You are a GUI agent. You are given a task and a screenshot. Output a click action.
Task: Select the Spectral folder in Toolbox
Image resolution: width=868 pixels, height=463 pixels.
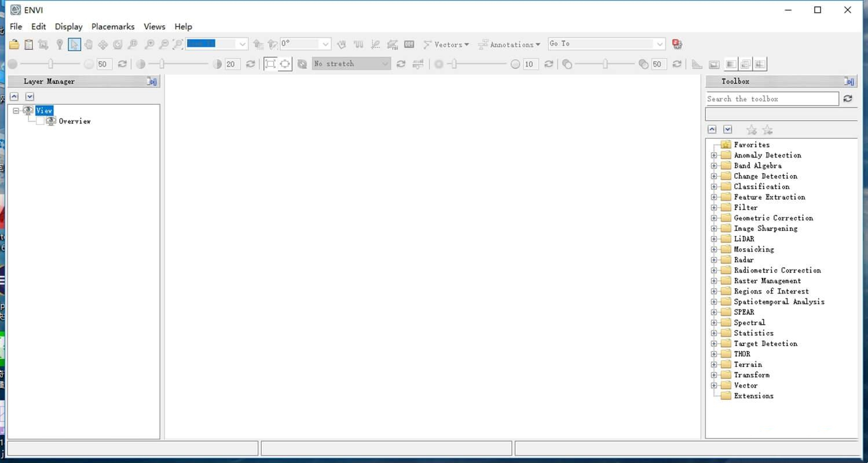click(x=750, y=322)
